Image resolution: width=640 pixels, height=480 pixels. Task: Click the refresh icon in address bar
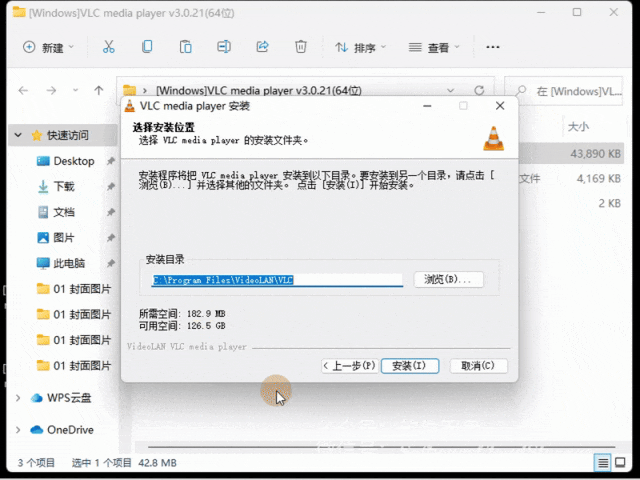tap(479, 90)
